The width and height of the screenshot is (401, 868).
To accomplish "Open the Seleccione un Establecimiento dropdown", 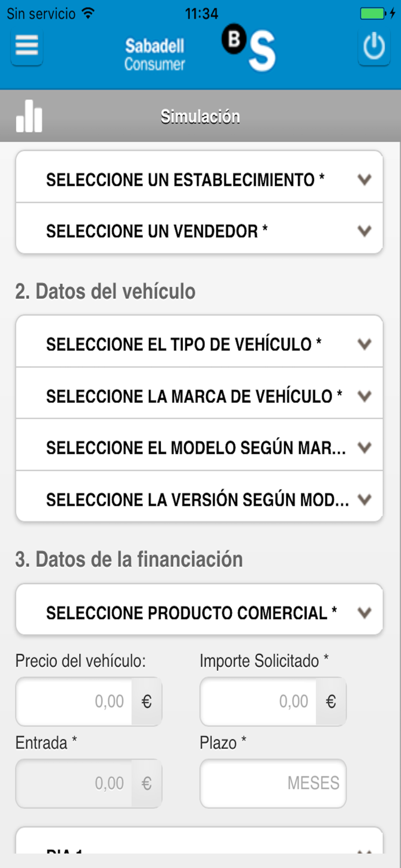I will pos(200,179).
